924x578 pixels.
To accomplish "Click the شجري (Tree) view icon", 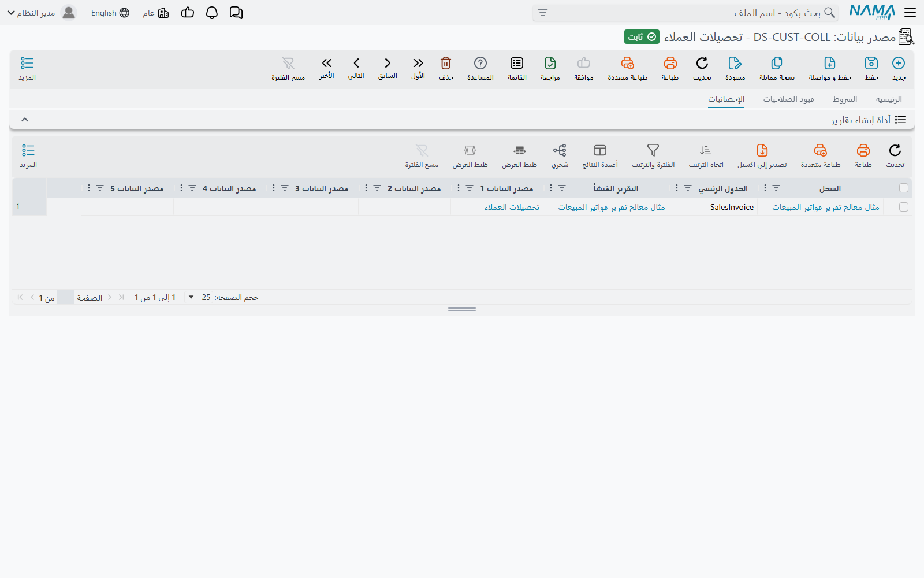I will click(560, 150).
